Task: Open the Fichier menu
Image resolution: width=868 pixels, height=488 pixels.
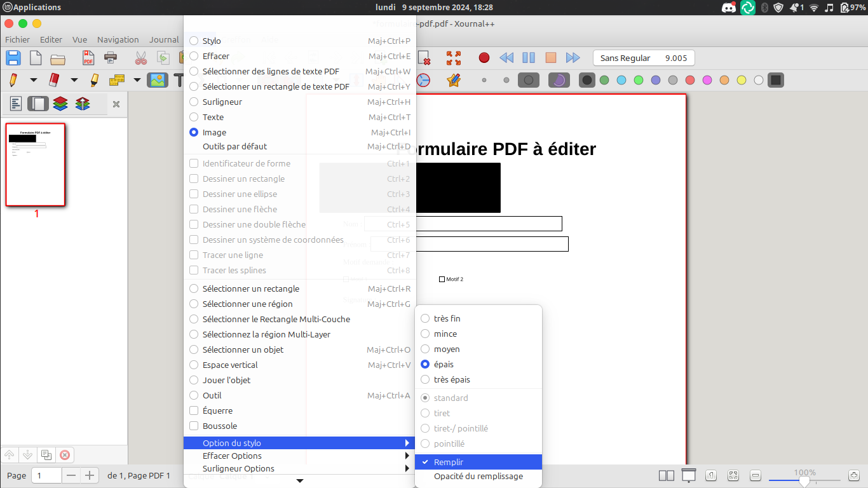Action: tap(17, 39)
